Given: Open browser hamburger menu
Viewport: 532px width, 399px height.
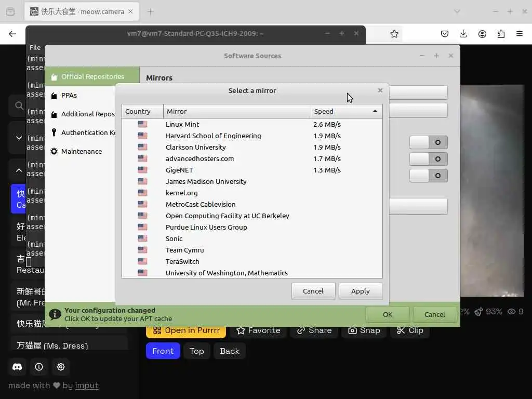Looking at the screenshot, I should pos(520,34).
